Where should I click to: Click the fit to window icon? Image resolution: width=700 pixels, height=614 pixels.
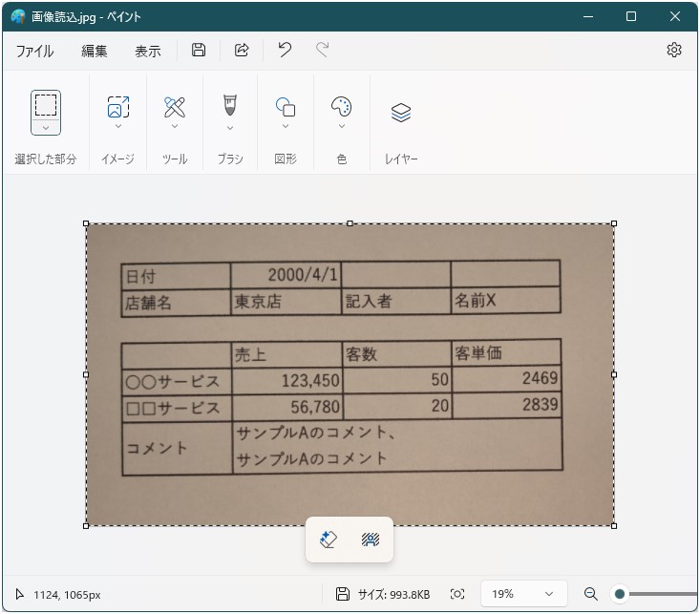click(457, 594)
